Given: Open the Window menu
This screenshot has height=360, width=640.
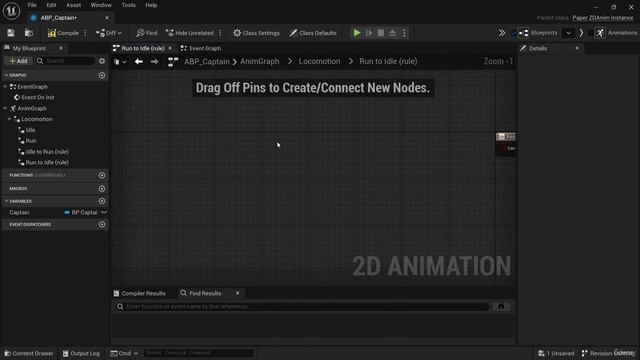Looking at the screenshot, I should (101, 5).
